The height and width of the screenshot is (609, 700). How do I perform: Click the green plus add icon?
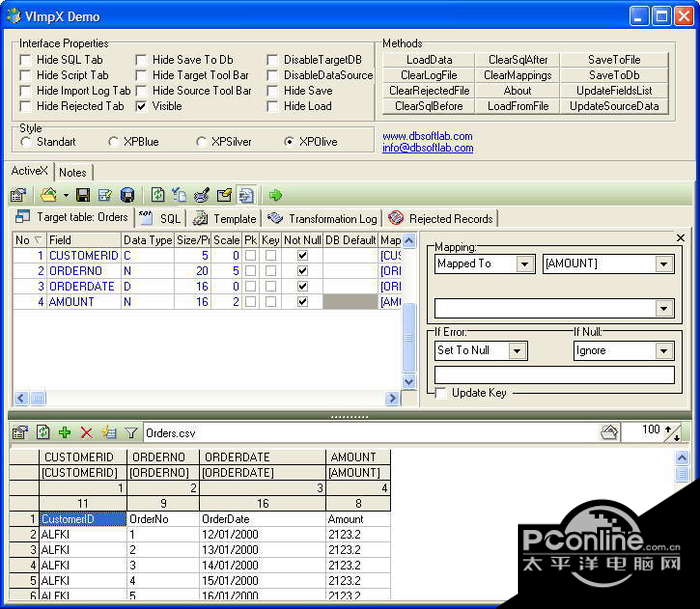(x=65, y=433)
